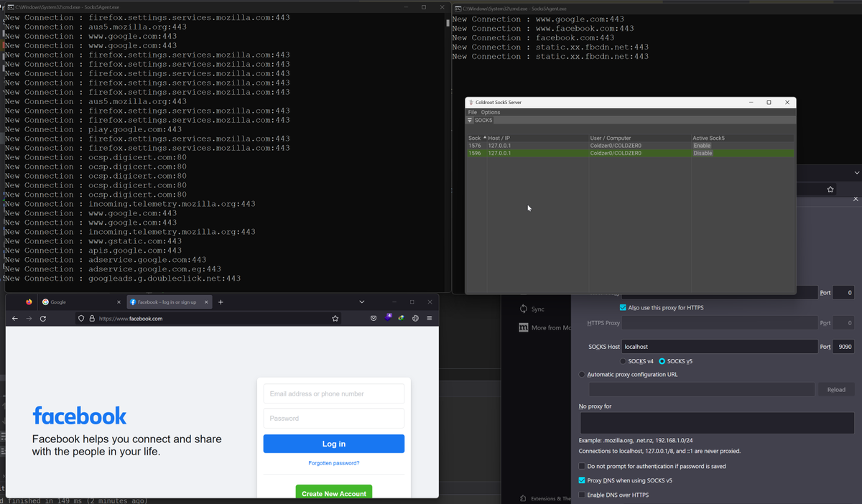Open the list all tabs chevron dropdown
862x504 pixels.
point(361,302)
